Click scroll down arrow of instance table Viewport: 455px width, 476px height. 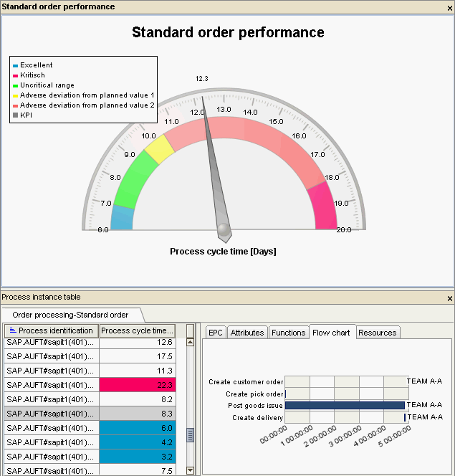point(190,470)
